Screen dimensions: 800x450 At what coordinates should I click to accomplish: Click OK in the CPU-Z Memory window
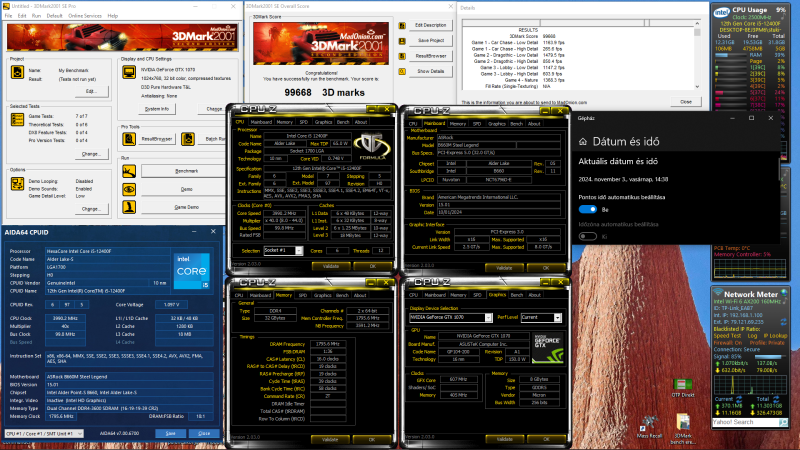[372, 439]
